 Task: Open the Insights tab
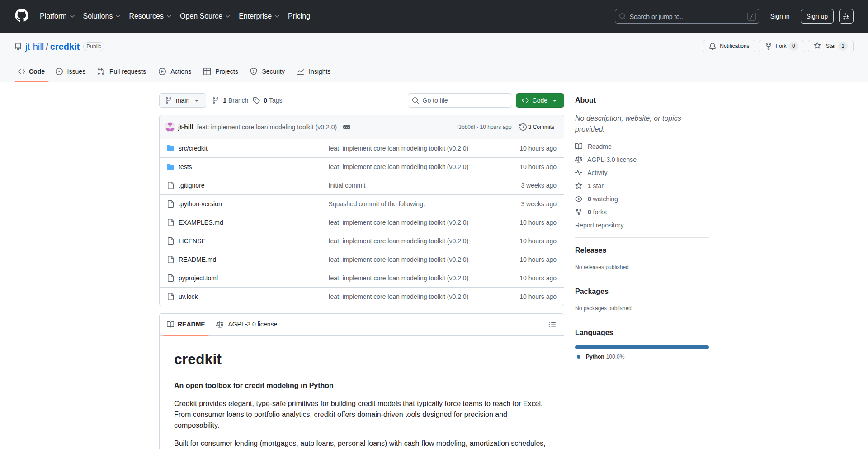pos(314,71)
